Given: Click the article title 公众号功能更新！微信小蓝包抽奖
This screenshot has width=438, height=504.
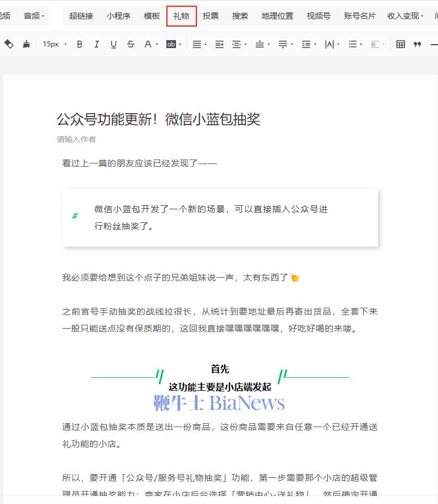Looking at the screenshot, I should point(158,119).
